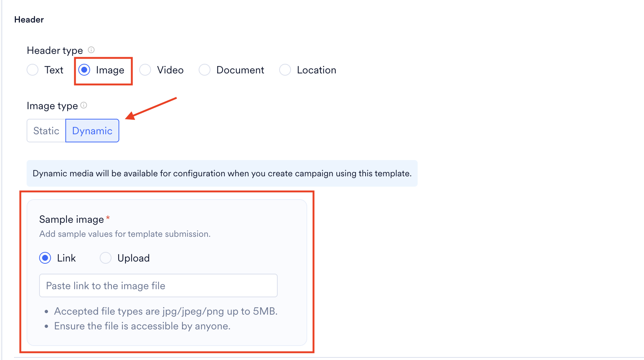Image resolution: width=644 pixels, height=360 pixels.
Task: Click the dynamic media configuration notice text
Action: tap(222, 173)
